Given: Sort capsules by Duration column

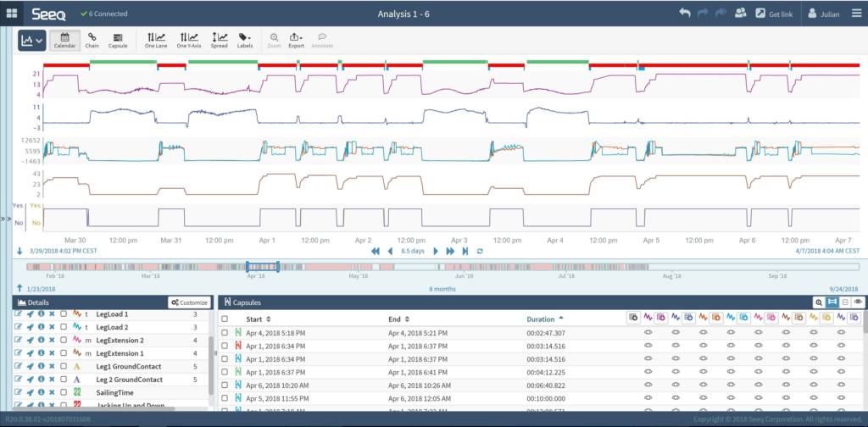Looking at the screenshot, I should 545,319.
